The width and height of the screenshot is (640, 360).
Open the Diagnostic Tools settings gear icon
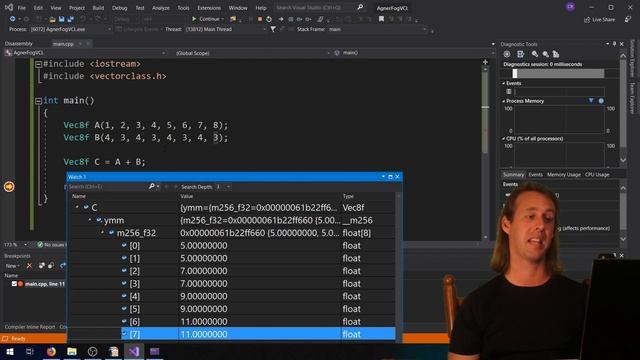[x=507, y=54]
